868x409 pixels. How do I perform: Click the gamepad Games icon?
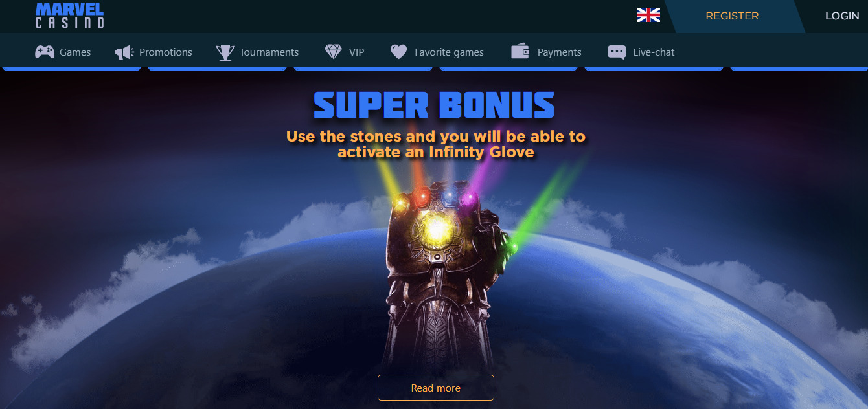tap(45, 52)
